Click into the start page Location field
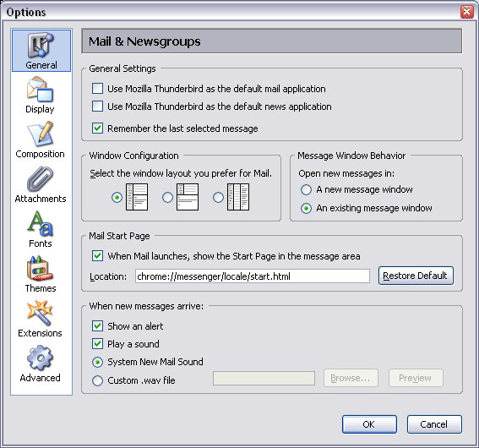 pos(253,276)
